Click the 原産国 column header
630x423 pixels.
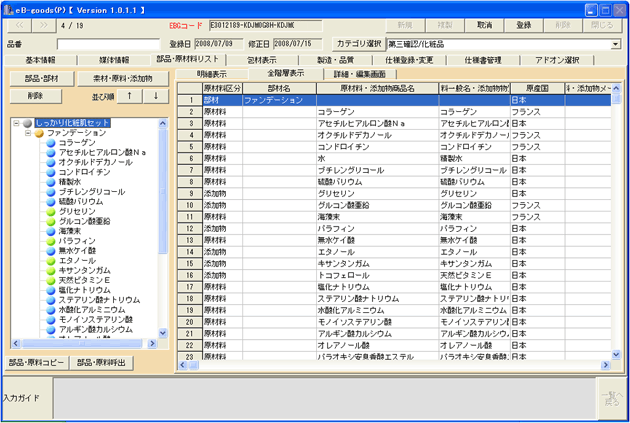click(538, 88)
